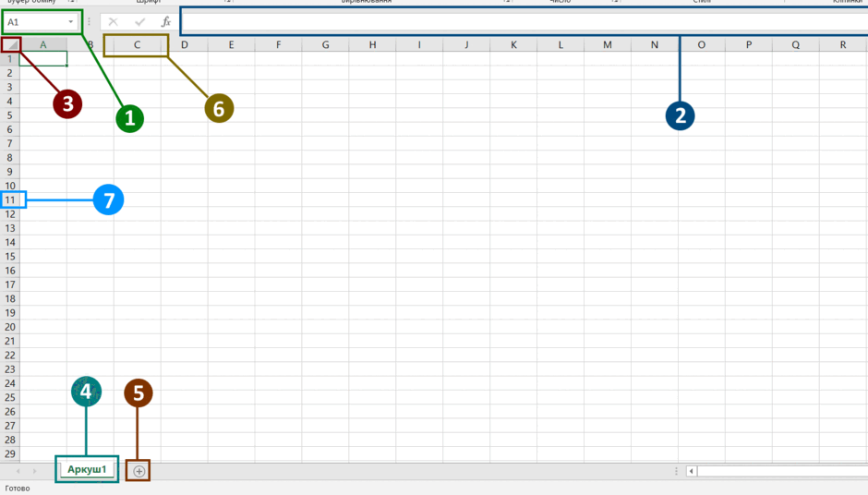Image resolution: width=868 pixels, height=495 pixels.
Task: Select row 14 header
Action: [x=10, y=242]
